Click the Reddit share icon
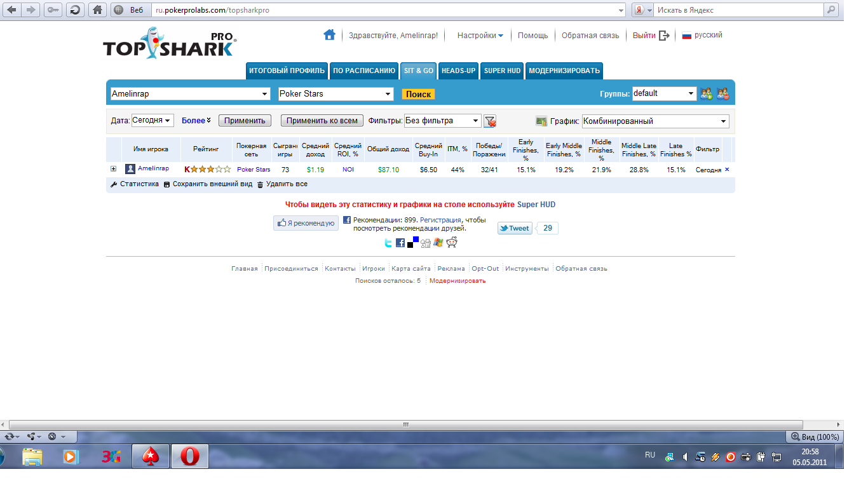The image size is (868, 488). click(452, 242)
